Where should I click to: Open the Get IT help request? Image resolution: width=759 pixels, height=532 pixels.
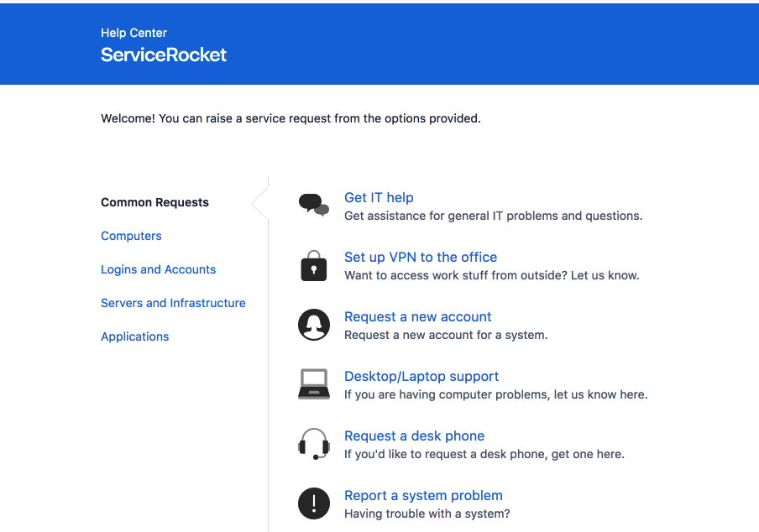pos(379,197)
